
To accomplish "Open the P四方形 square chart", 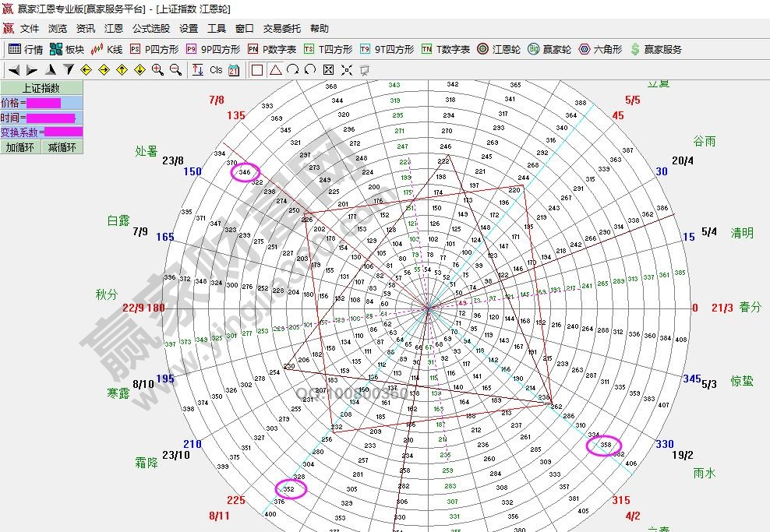I will (154, 49).
